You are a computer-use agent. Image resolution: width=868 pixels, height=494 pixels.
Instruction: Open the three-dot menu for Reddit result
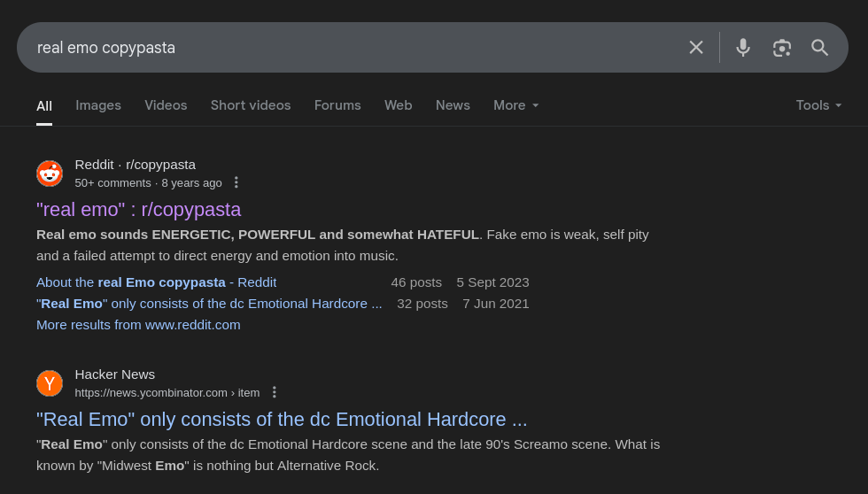pos(236,182)
